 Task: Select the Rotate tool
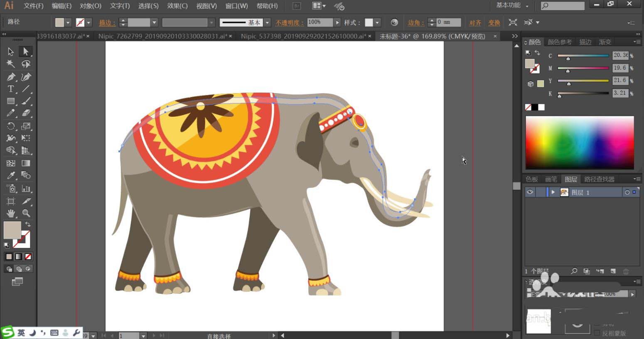[11, 126]
